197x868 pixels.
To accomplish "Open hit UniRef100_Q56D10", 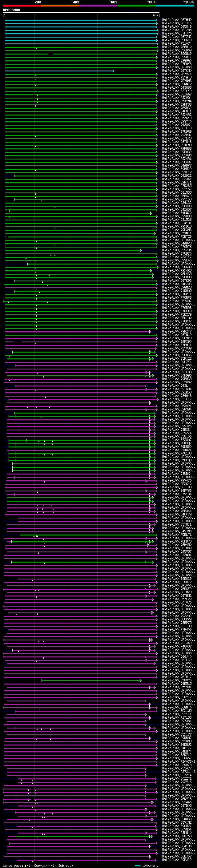I will [x=177, y=47].
